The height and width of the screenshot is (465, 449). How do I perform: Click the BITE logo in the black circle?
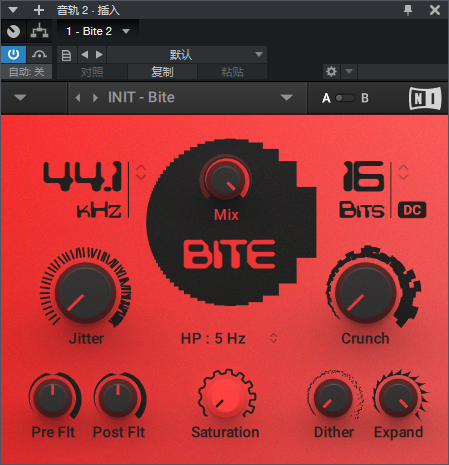tap(230, 255)
